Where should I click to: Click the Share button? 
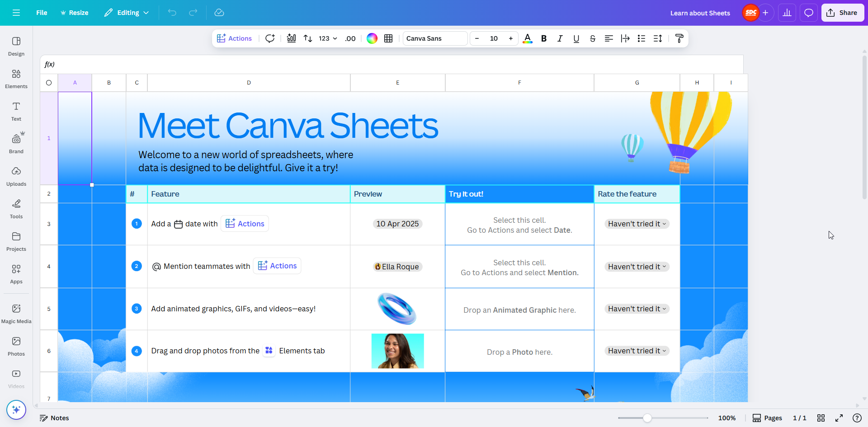(x=843, y=13)
